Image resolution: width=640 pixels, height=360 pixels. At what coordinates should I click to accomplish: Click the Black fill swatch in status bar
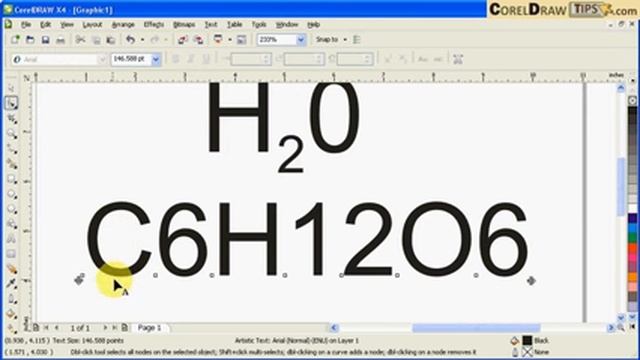(x=527, y=340)
